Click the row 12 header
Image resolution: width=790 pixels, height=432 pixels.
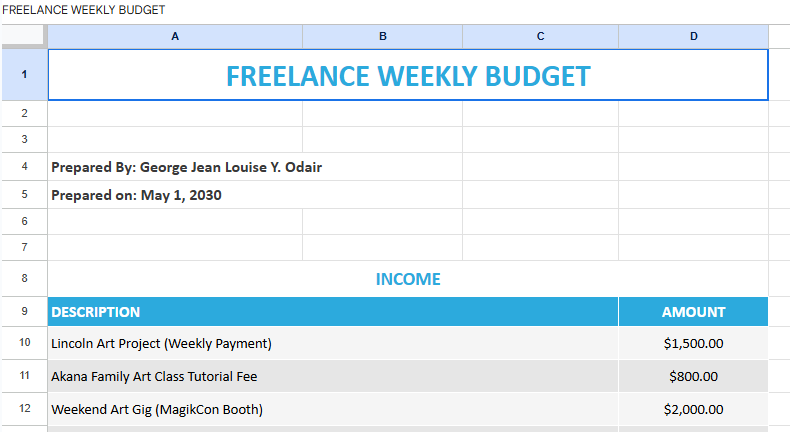[23, 409]
